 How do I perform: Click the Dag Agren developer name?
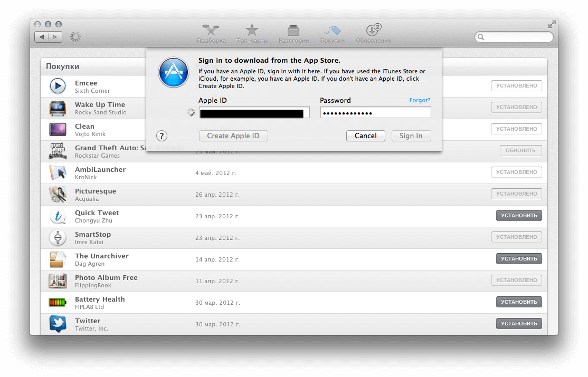tap(90, 264)
